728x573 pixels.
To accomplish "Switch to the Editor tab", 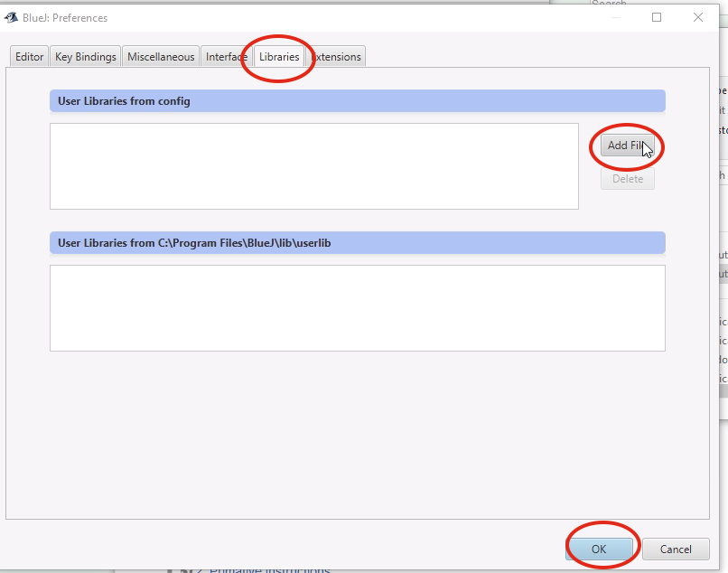I will click(x=29, y=57).
